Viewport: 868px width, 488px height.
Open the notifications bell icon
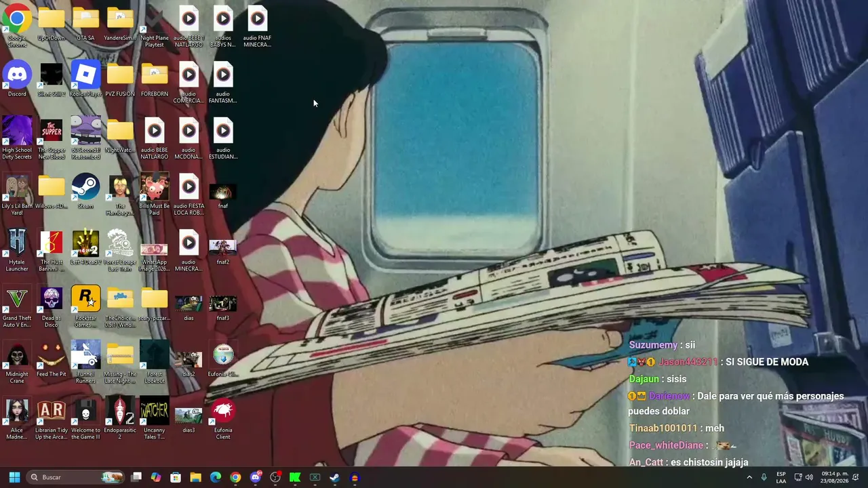[856, 477]
